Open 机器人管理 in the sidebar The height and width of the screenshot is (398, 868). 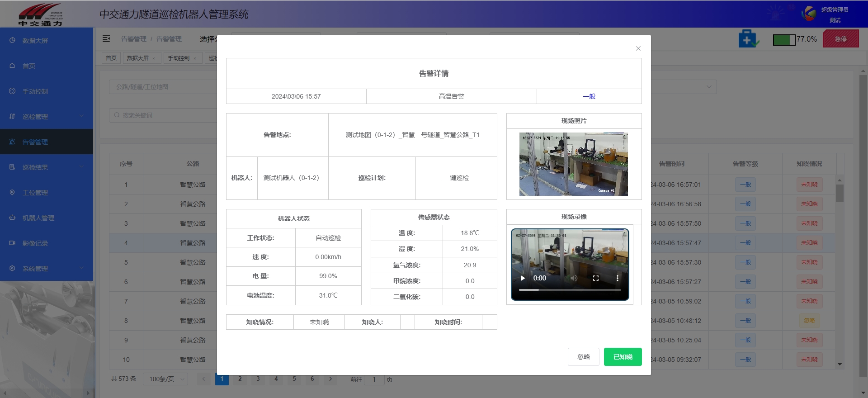pyautogui.click(x=47, y=218)
